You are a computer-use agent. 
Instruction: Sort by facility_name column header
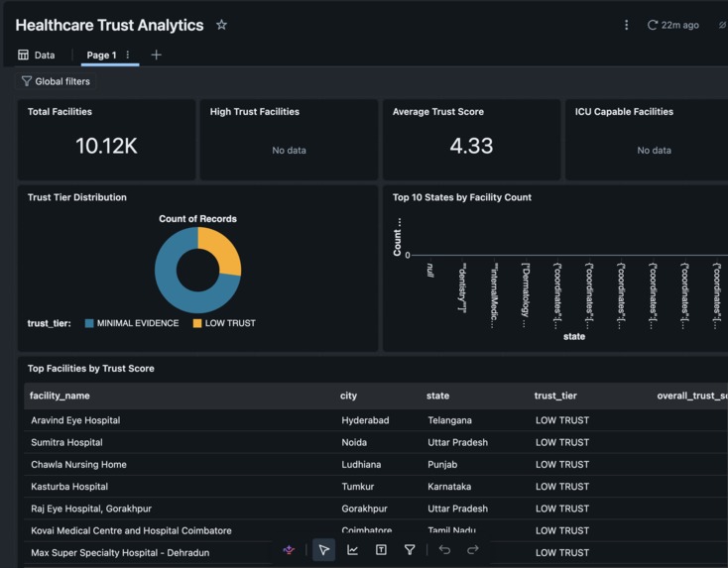coord(60,396)
